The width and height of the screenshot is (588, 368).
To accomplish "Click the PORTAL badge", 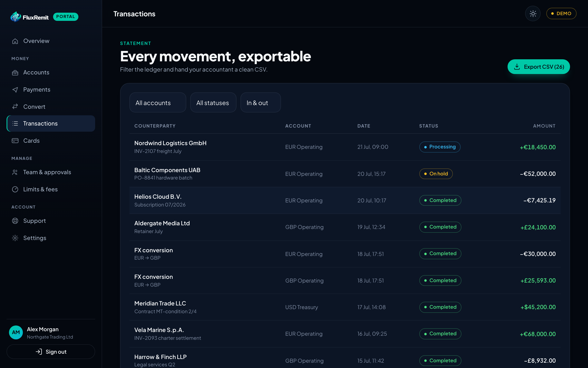I will 66,17.
